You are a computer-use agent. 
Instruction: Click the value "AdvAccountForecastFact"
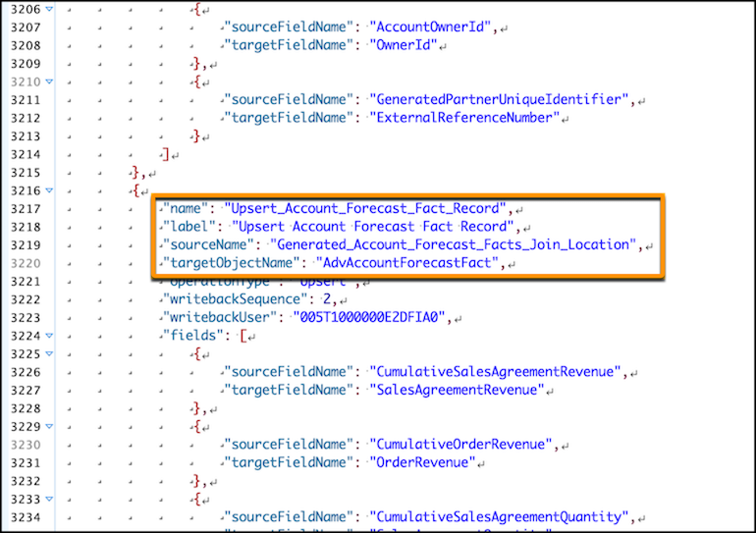[406, 263]
